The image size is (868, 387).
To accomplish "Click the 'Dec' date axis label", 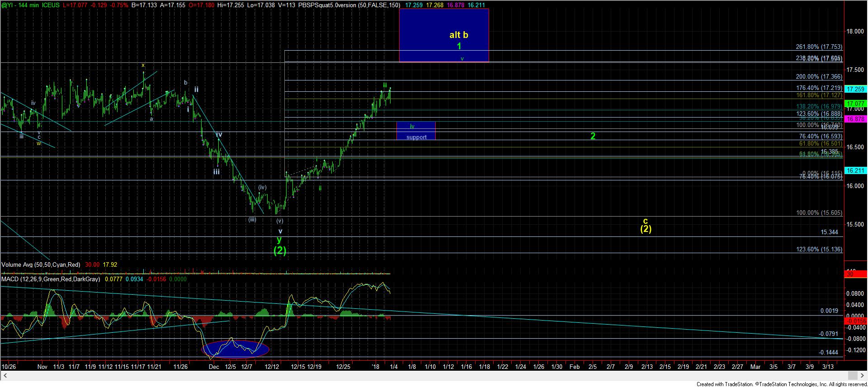I will click(x=214, y=367).
